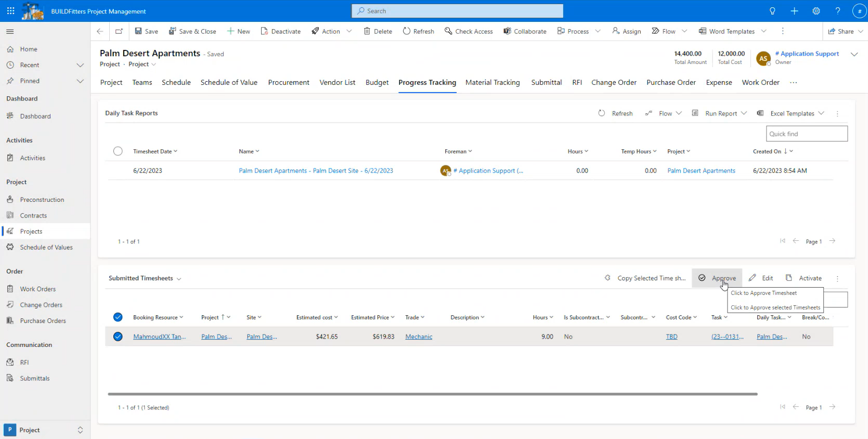Uncheck the MahmoudXX timesheet row checkbox

(x=118, y=337)
